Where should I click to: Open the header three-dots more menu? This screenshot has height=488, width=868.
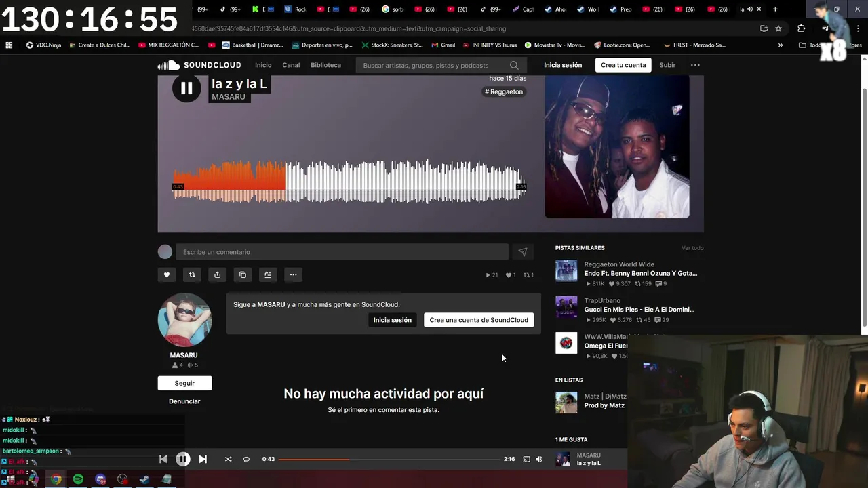pos(695,65)
